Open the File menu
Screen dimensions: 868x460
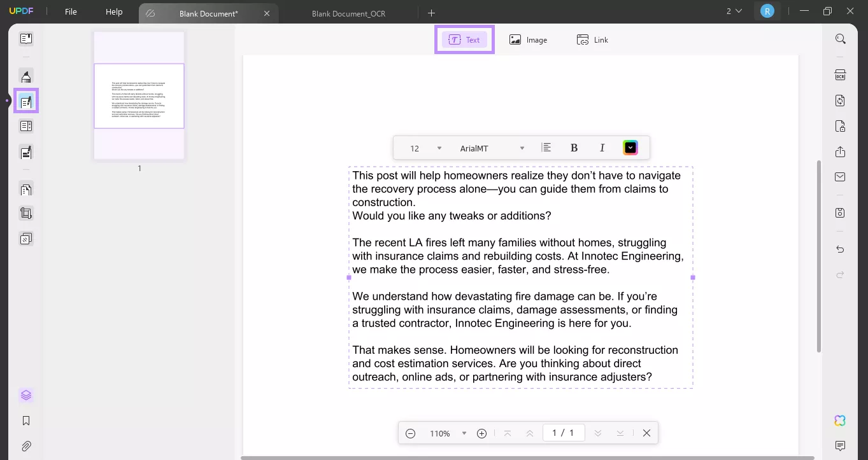click(x=71, y=12)
